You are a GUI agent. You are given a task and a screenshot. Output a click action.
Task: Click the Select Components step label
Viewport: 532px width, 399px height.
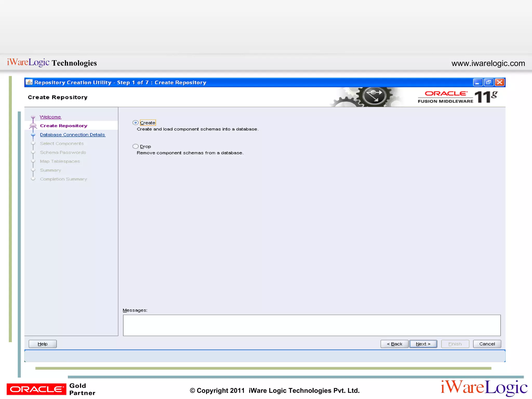coord(62,143)
